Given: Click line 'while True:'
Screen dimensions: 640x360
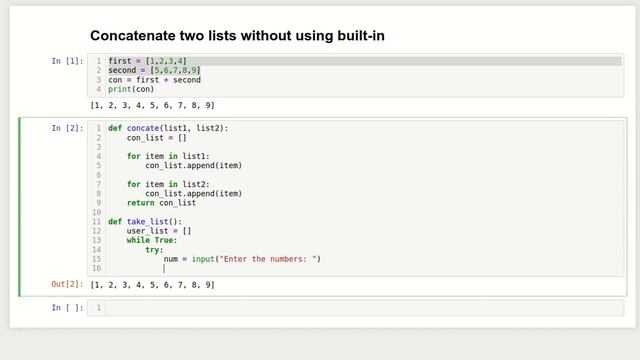Looking at the screenshot, I should click(x=152, y=240).
